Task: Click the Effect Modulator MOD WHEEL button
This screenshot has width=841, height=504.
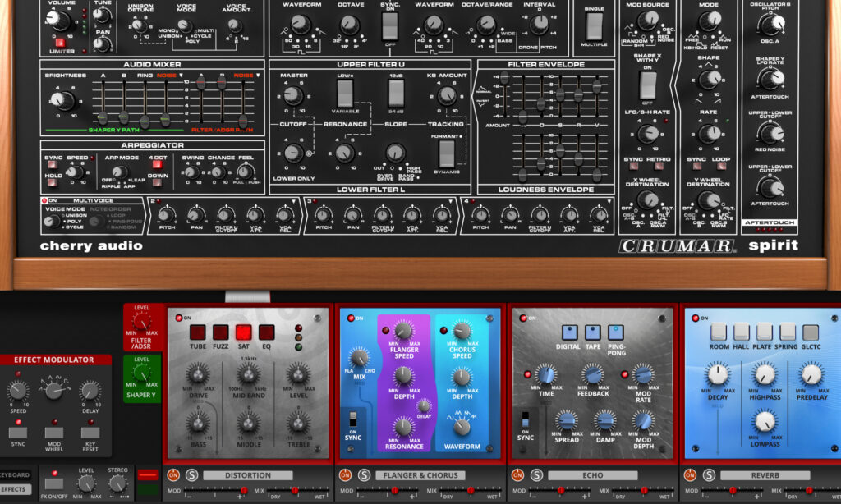Action: pos(54,432)
